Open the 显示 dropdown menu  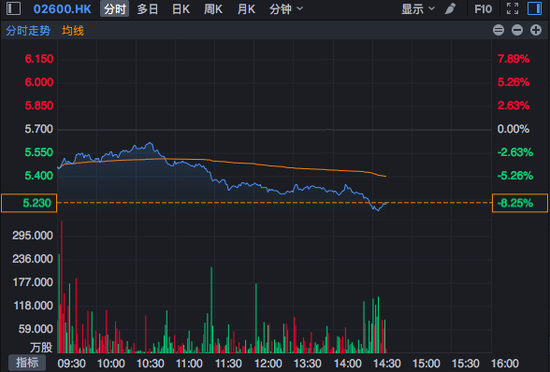[418, 9]
